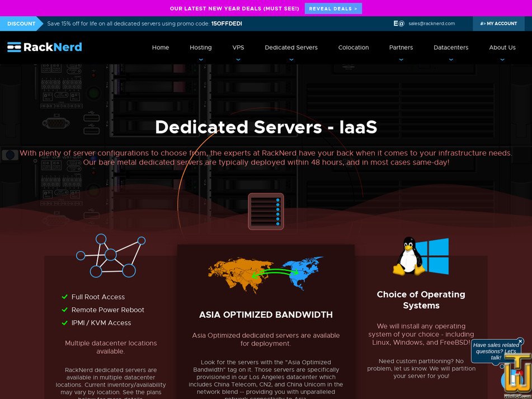Click the MY ACCOUNT icon button
Image resolution: width=532 pixels, height=399 pixels.
(x=483, y=24)
